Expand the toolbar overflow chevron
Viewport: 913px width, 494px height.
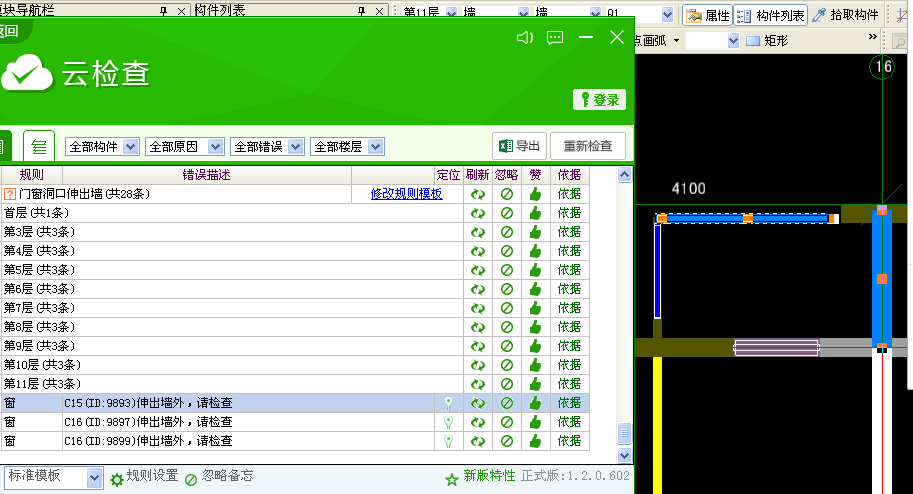pos(872,37)
